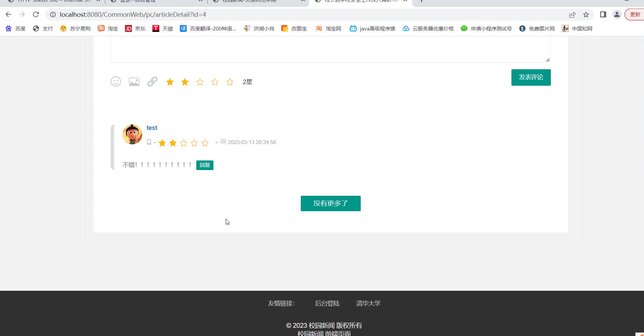Screen dimensions: 644x336
Task: Open the 淘宝 bookmark
Action: [108, 28]
